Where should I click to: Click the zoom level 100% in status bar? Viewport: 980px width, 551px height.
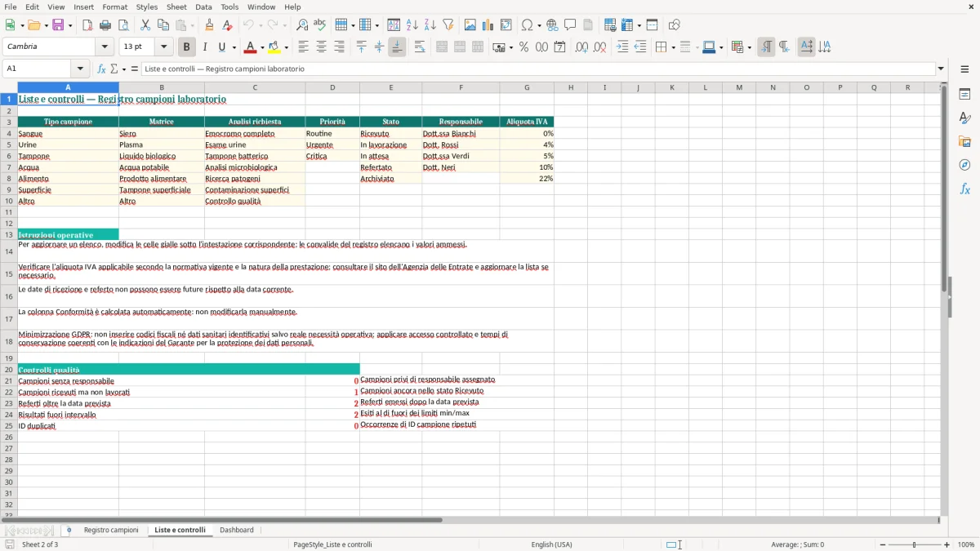coord(966,544)
